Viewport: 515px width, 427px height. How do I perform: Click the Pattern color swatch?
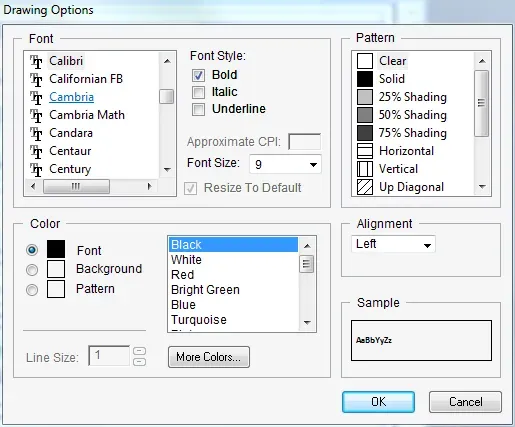[56, 289]
